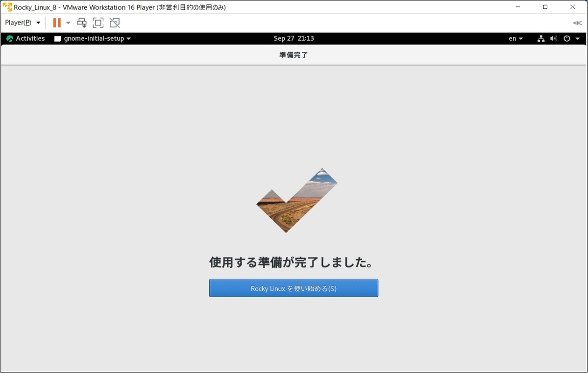Suspend the virtual machine with pause icon
The height and width of the screenshot is (373, 588).
pyautogui.click(x=56, y=23)
